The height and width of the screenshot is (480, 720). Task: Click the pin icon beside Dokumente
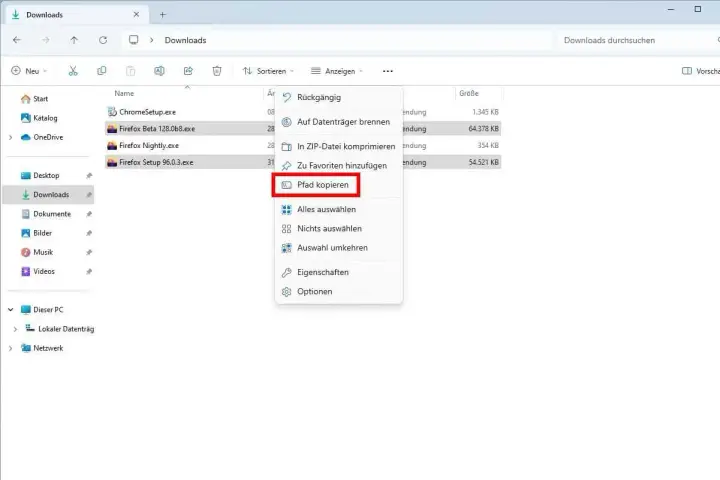click(x=89, y=214)
